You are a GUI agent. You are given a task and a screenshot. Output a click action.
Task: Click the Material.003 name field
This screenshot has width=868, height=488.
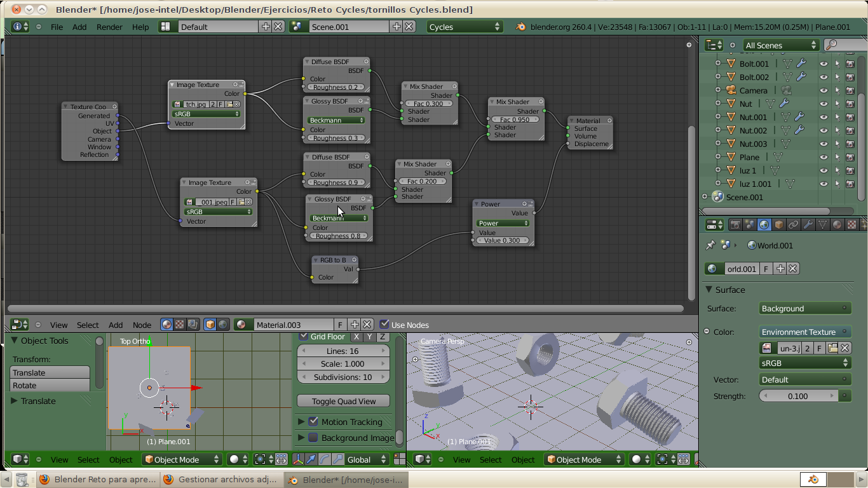tap(293, 325)
